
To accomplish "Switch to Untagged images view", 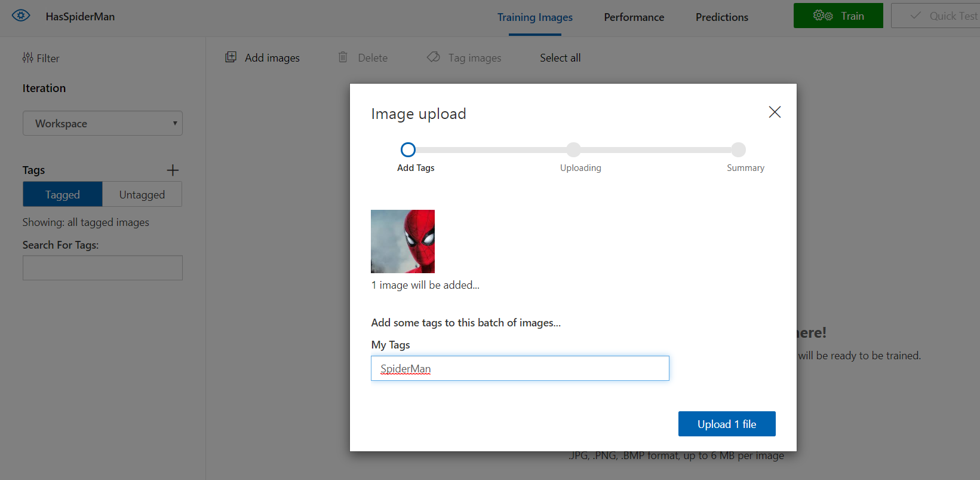I will [142, 195].
